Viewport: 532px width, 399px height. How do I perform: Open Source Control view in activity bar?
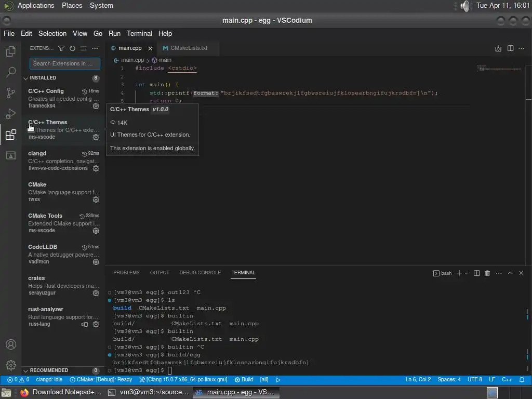point(11,92)
